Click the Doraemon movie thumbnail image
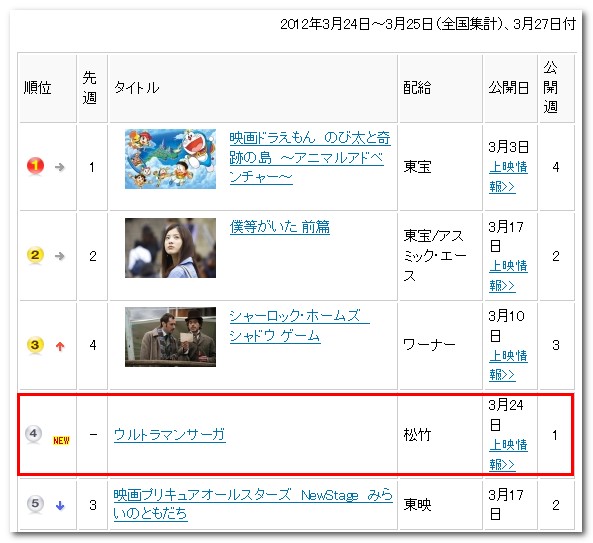Image resolution: width=593 pixels, height=543 pixels. pyautogui.click(x=171, y=159)
